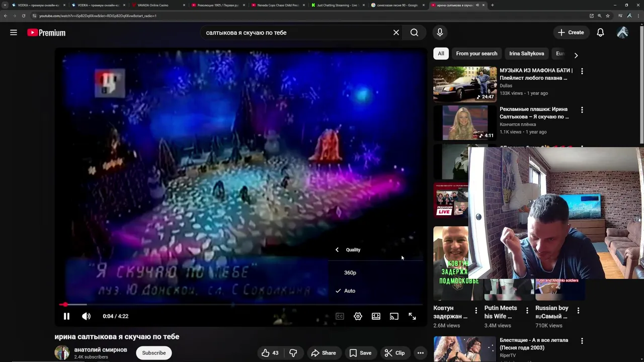Run search with the magnifier button
Image resolution: width=644 pixels, height=362 pixels.
414,33
